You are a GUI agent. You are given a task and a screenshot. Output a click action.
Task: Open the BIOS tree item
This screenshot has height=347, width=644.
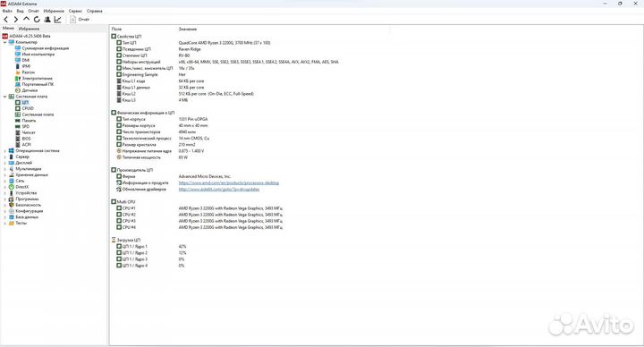(x=26, y=139)
